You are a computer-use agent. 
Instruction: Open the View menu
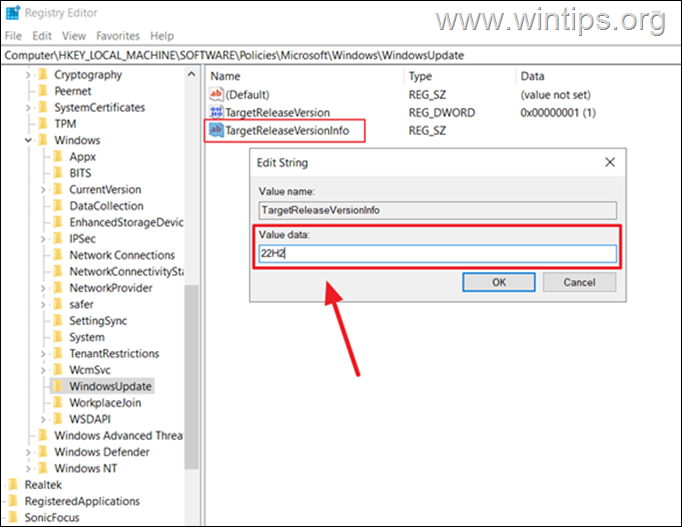click(74, 36)
